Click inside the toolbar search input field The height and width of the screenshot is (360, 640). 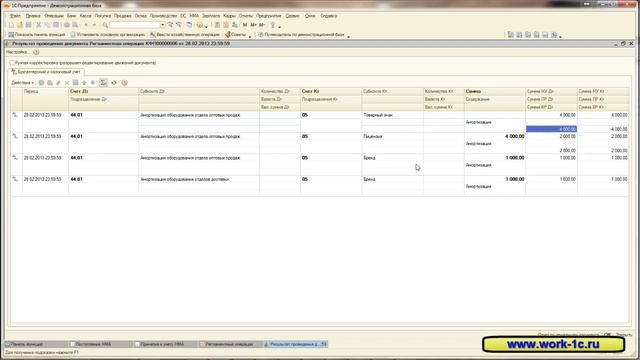pyautogui.click(x=135, y=25)
